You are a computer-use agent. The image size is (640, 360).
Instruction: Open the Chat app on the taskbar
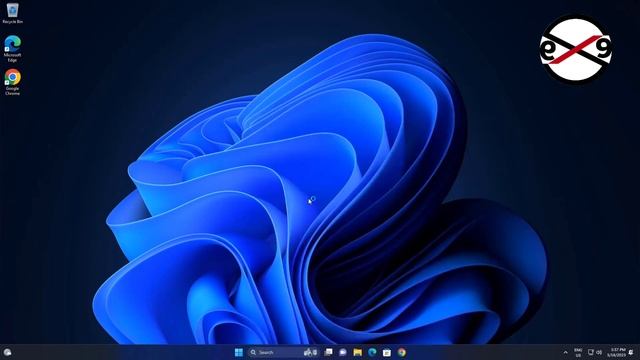coord(343,352)
